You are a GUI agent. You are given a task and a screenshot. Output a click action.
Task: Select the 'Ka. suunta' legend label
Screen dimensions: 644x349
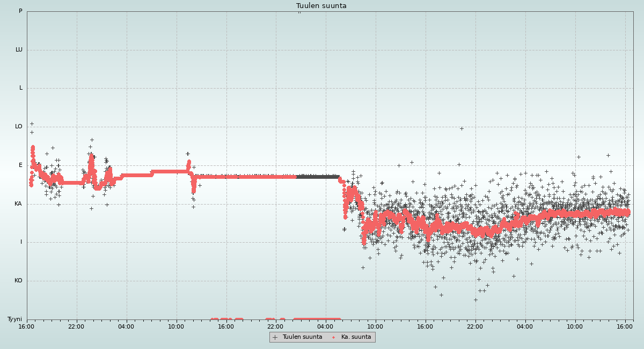(356, 337)
